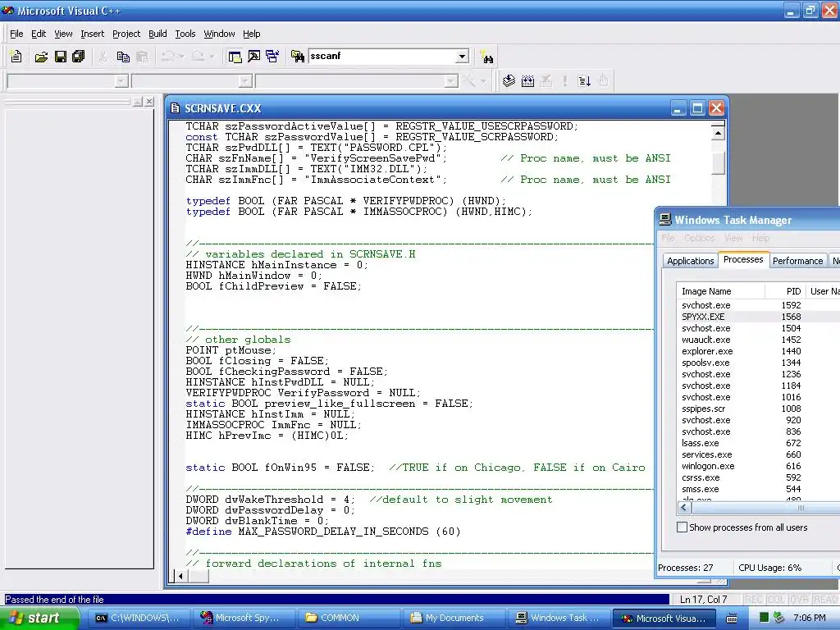
Task: Click Task Manager horizontal scroll left arrow
Action: 684,507
